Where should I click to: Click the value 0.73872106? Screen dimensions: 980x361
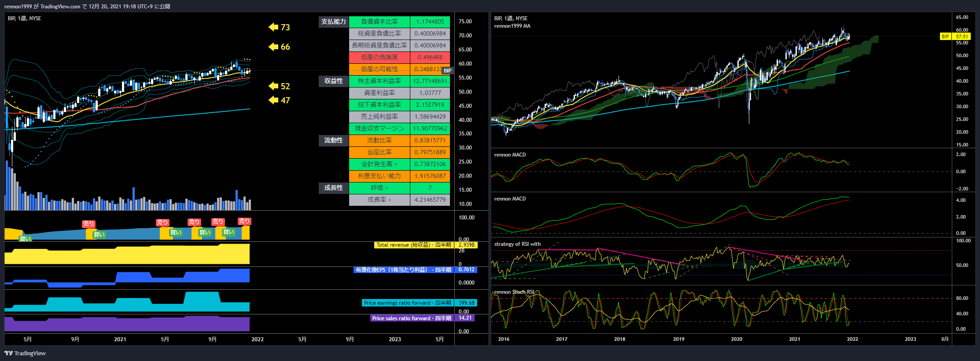430,164
